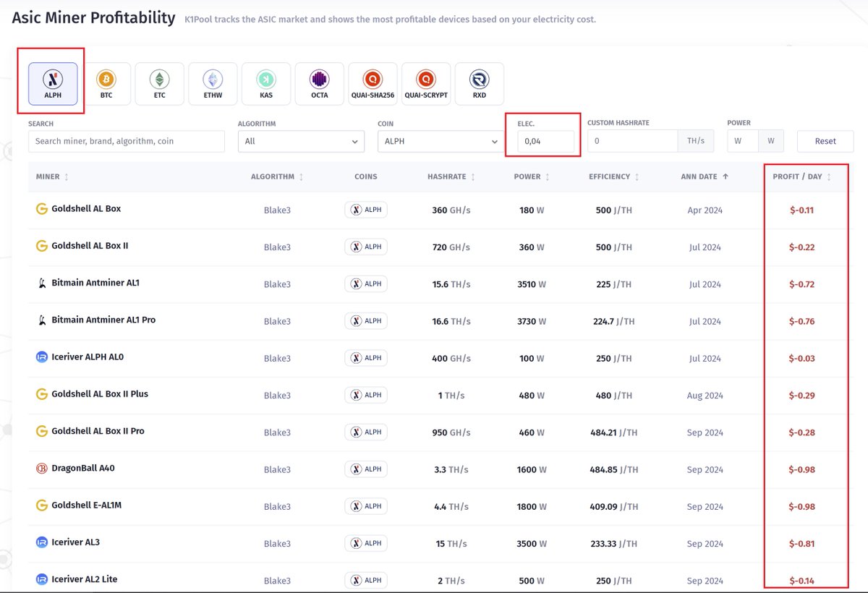
Task: Sort table by Profit / Day column
Action: coord(802,176)
